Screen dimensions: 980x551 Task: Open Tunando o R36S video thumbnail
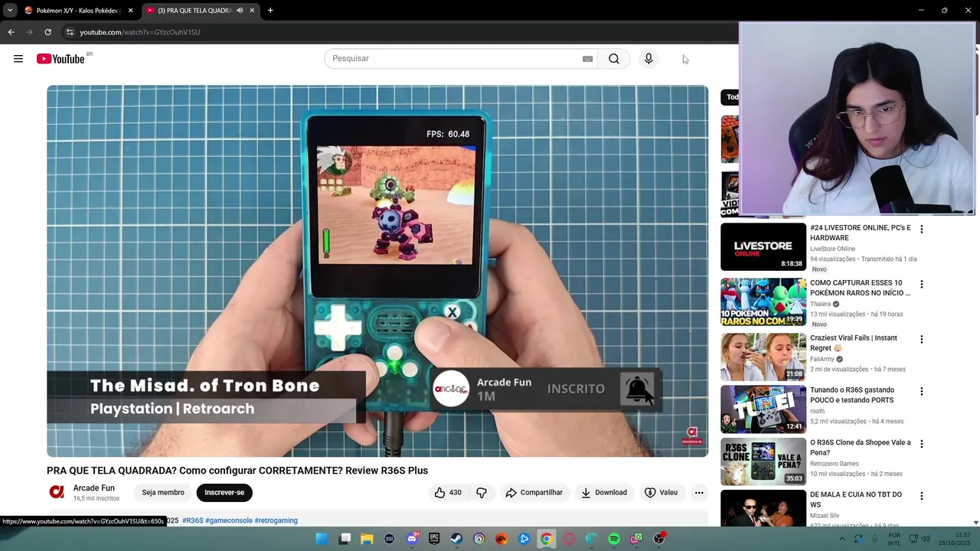click(763, 409)
